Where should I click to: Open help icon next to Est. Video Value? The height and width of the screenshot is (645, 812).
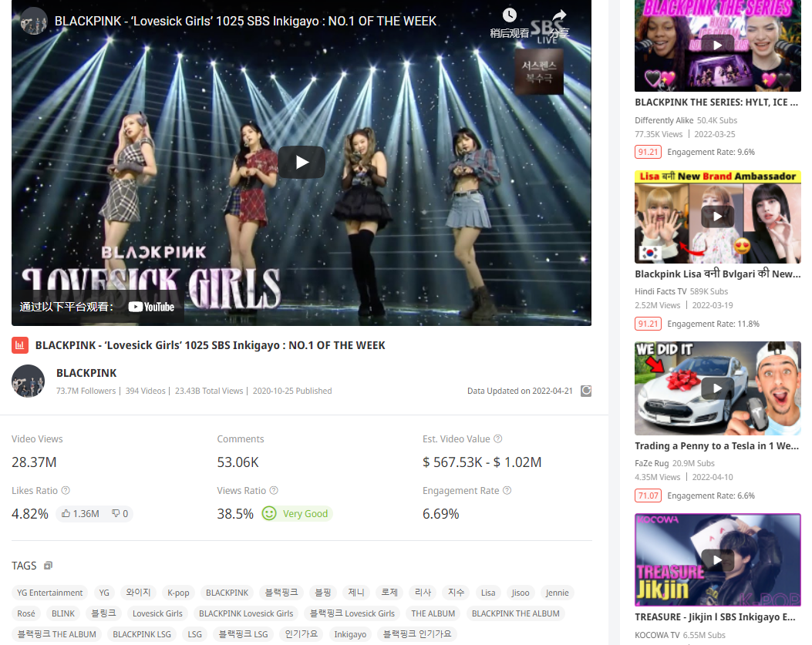click(x=498, y=438)
